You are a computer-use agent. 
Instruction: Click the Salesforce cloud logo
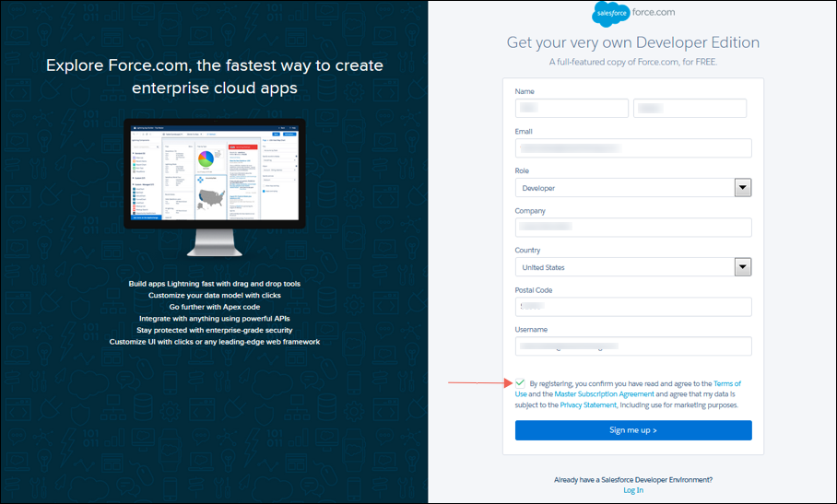click(610, 13)
